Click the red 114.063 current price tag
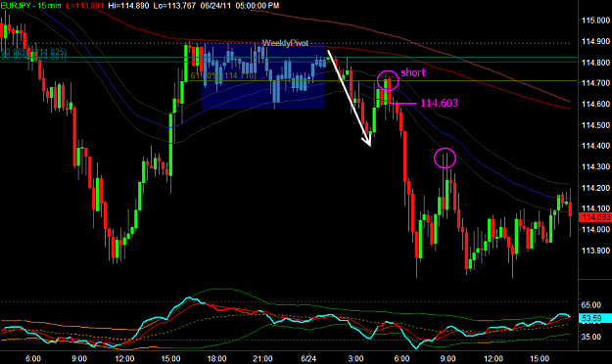The width and height of the screenshot is (612, 364). [x=595, y=217]
